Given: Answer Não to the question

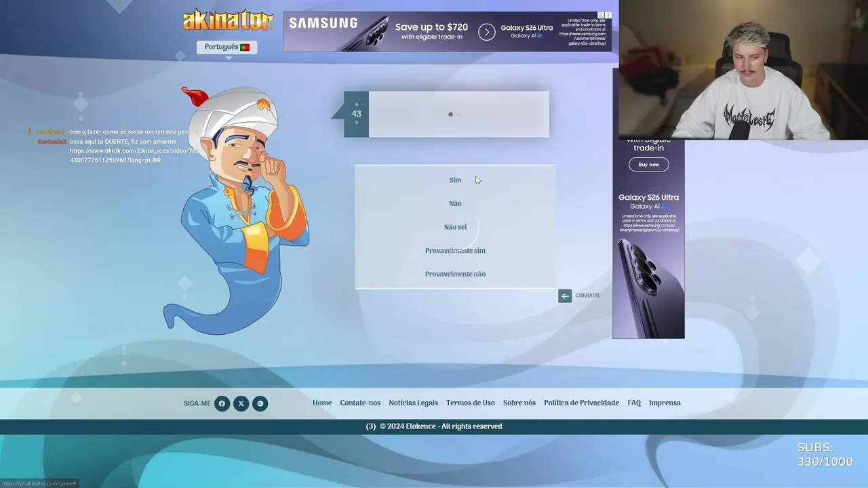Looking at the screenshot, I should 455,203.
